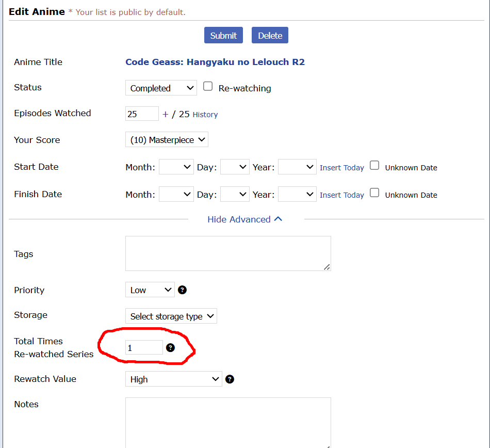
Task: Check Unknown Date for Start Date
Action: tap(374, 165)
